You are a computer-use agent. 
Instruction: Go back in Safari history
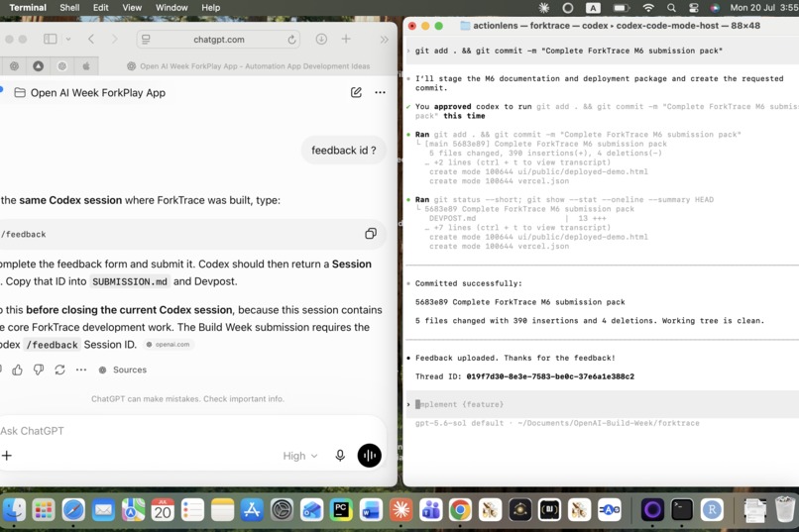click(x=91, y=40)
